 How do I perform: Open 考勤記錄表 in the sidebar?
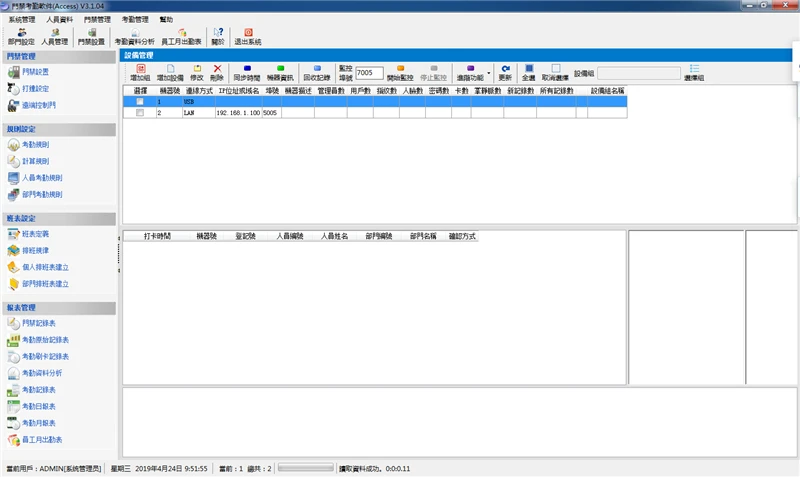tap(32, 390)
